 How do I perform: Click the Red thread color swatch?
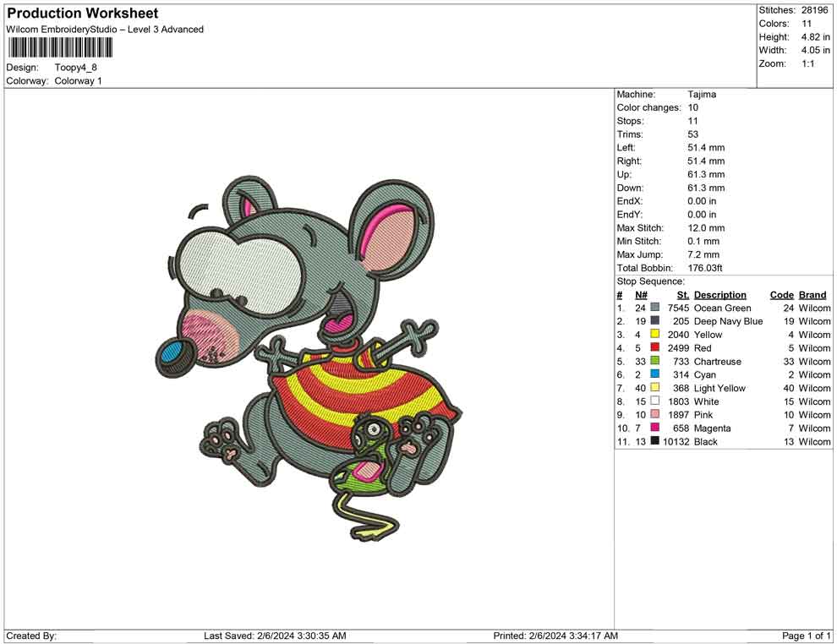[x=655, y=347]
